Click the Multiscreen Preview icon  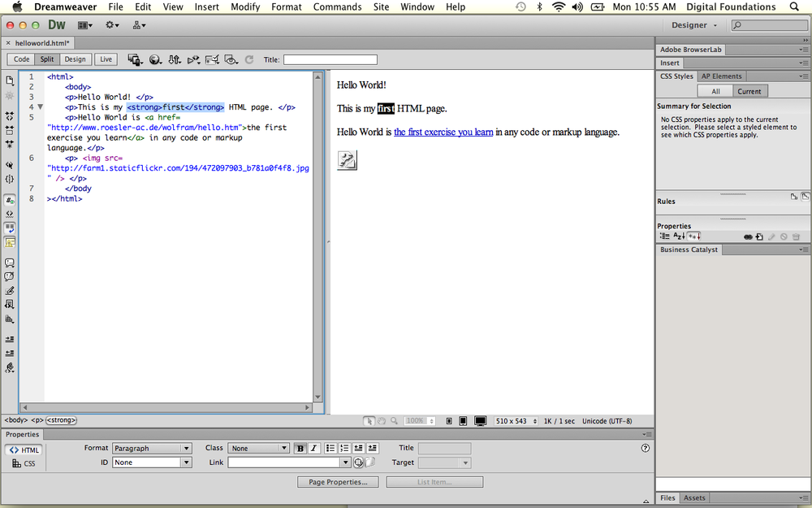coord(135,59)
